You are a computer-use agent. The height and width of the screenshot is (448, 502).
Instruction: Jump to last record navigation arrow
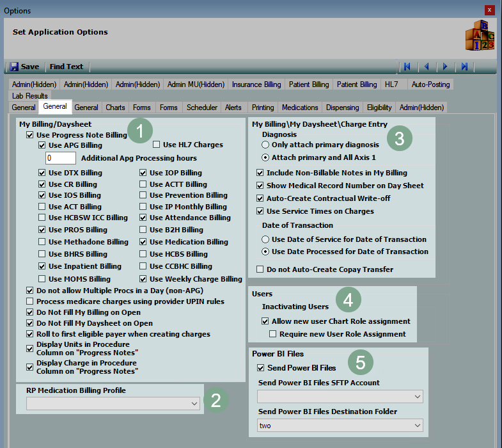point(465,67)
